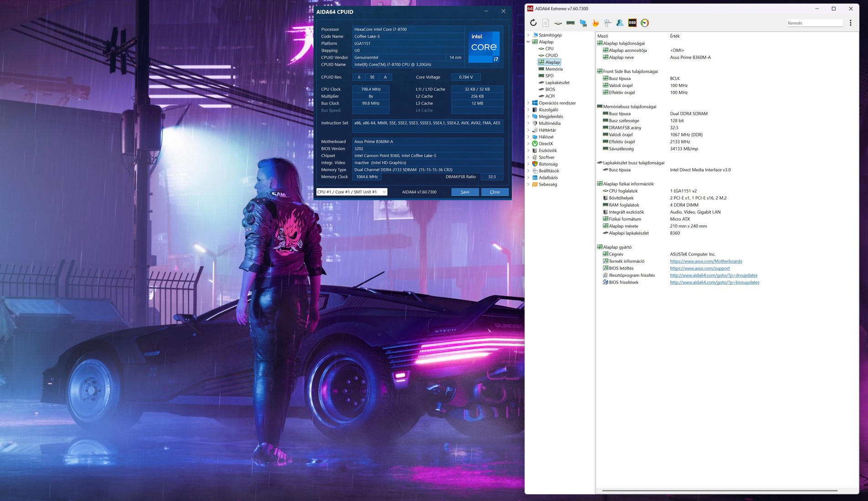This screenshot has height=501, width=868.
Task: Click the Alaplap mérete value 210 mm x 240 mm
Action: pos(688,226)
